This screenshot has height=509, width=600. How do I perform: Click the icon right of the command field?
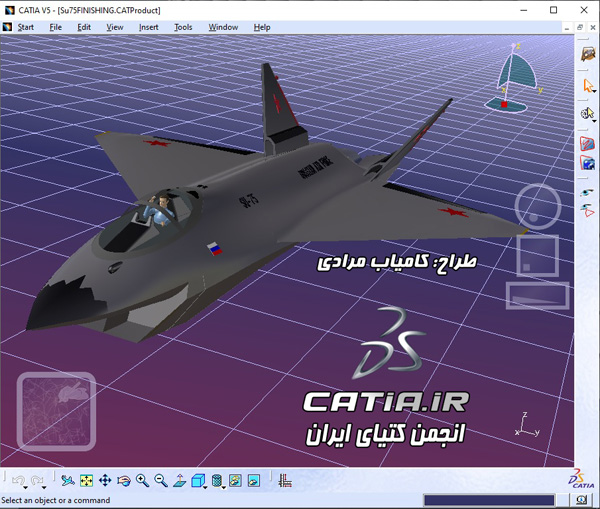point(581,500)
